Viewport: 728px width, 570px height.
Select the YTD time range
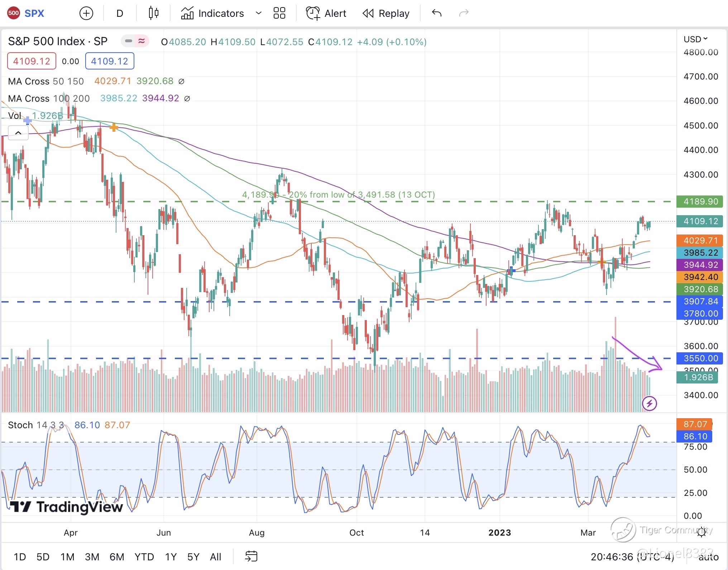[x=144, y=557]
